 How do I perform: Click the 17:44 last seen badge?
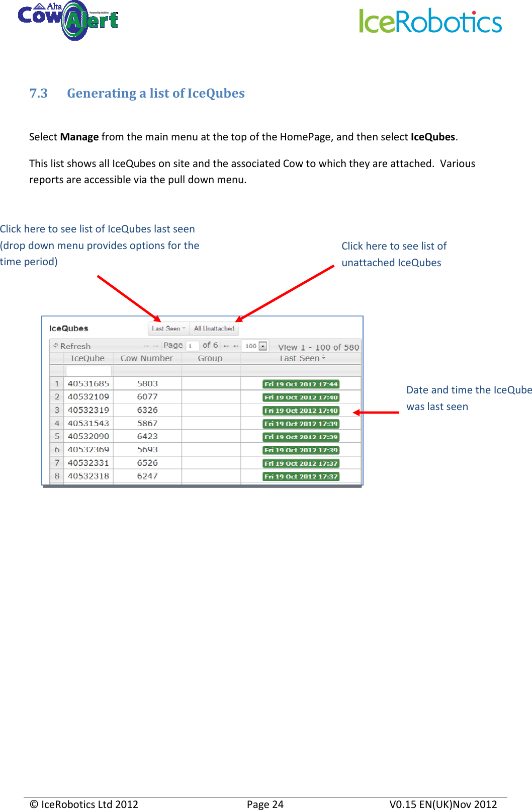pos(301,384)
